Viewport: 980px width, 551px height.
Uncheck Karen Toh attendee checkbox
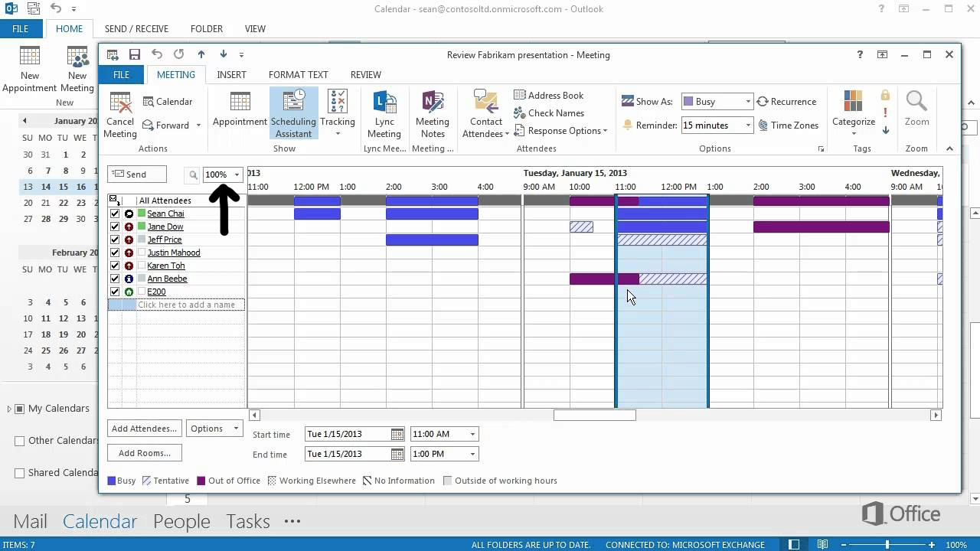point(115,266)
